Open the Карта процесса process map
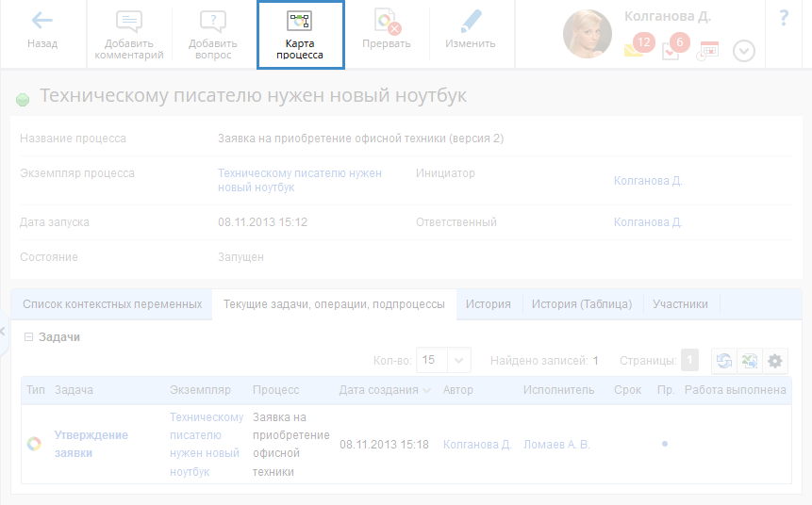The height and width of the screenshot is (505, 812). [x=300, y=34]
